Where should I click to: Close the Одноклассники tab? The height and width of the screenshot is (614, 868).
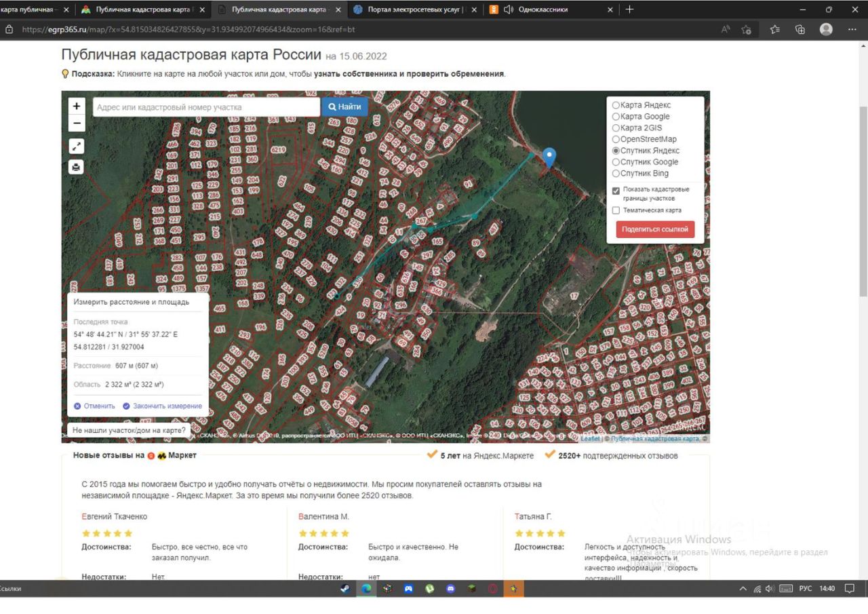click(610, 9)
